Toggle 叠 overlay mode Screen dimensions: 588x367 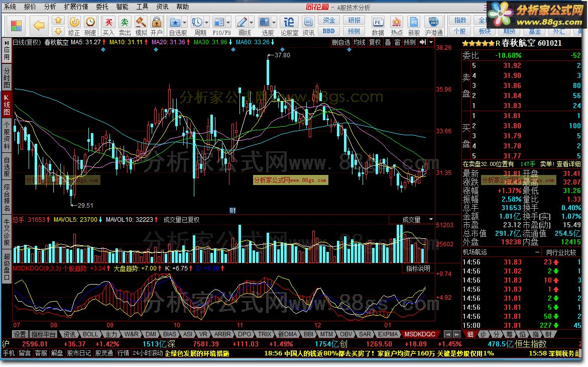388,42
